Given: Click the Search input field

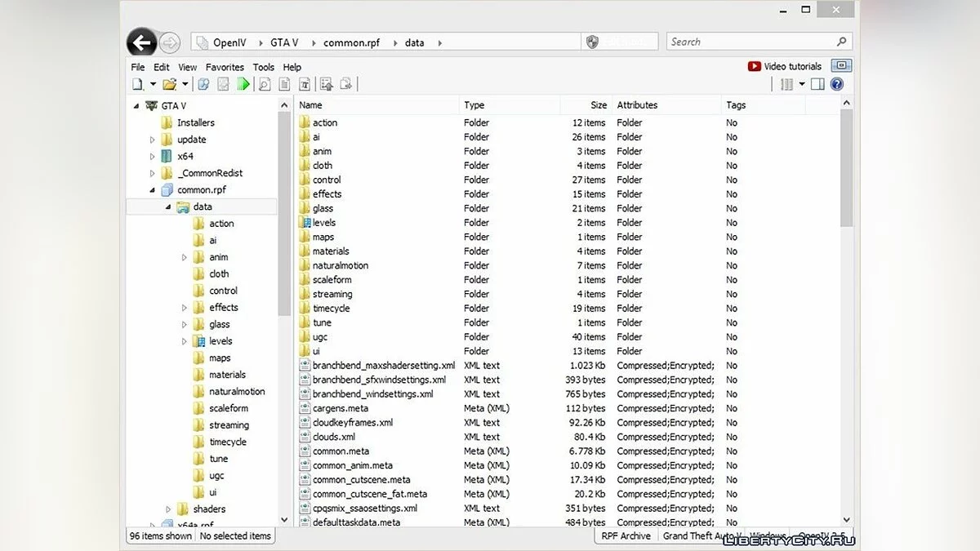Looking at the screenshot, I should coord(751,42).
